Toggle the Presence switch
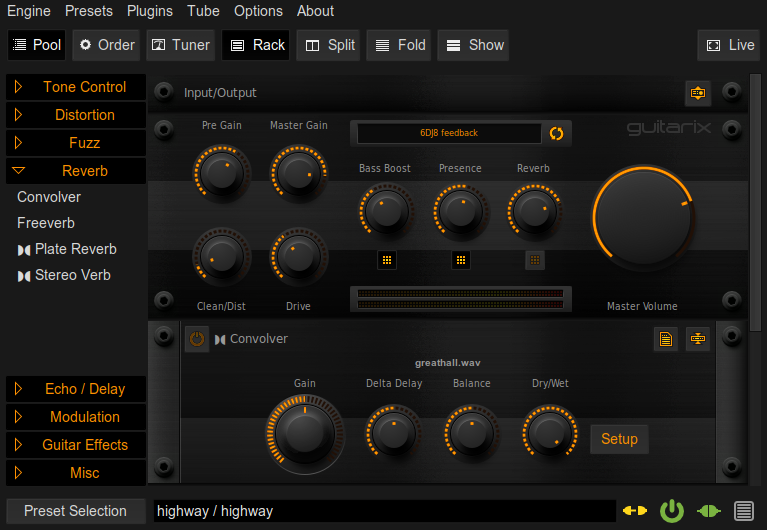 461,260
